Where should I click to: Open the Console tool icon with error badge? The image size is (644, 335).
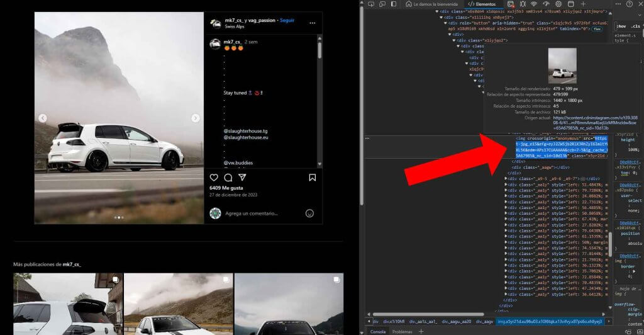(511, 4)
